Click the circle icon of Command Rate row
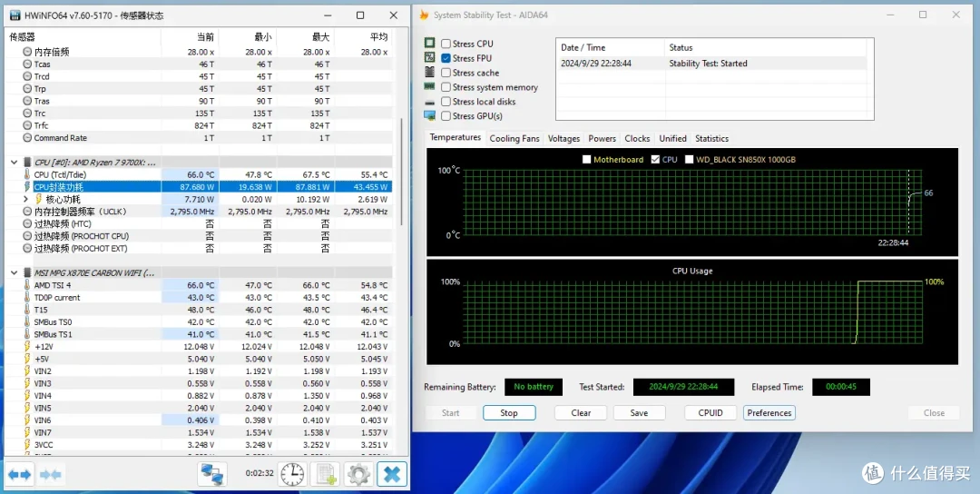The image size is (980, 494). tap(27, 137)
